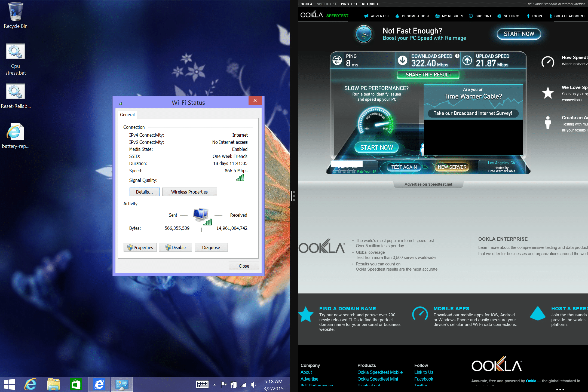
Task: Click the OOKLA link in the top bar
Action: (306, 4)
